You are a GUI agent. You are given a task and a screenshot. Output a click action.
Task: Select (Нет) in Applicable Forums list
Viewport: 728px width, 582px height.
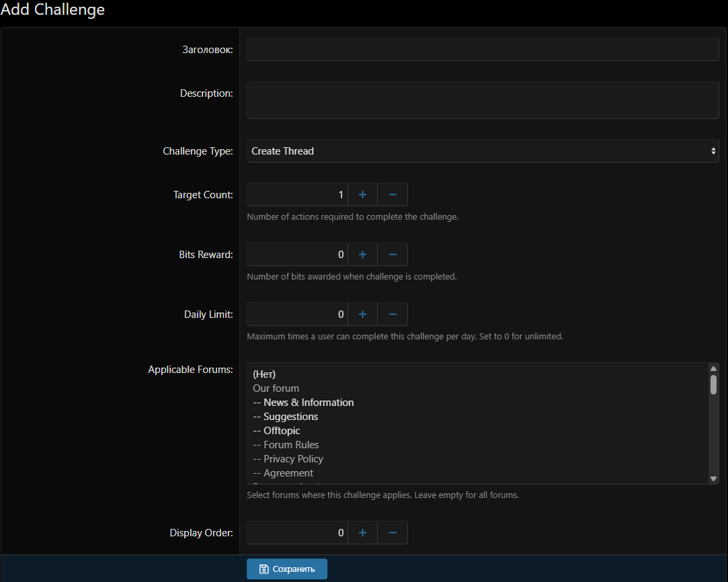click(x=264, y=374)
